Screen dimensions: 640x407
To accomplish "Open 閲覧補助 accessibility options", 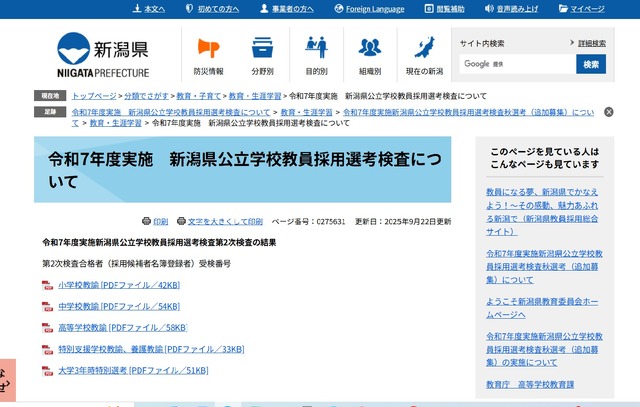I will [x=445, y=8].
